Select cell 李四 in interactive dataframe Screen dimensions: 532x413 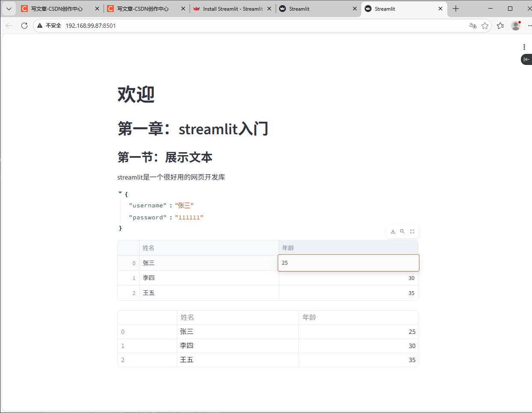[x=209, y=278]
